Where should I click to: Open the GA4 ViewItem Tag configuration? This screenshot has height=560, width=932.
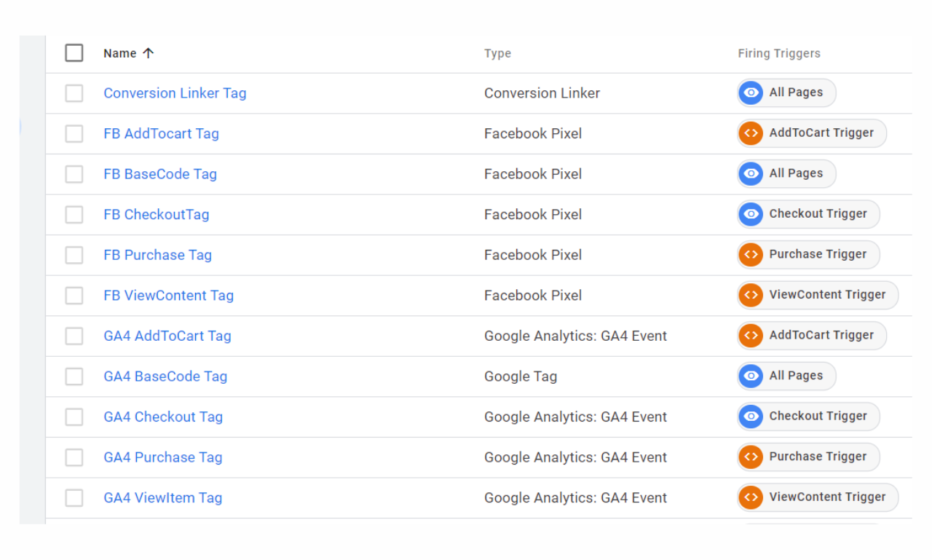pos(163,498)
